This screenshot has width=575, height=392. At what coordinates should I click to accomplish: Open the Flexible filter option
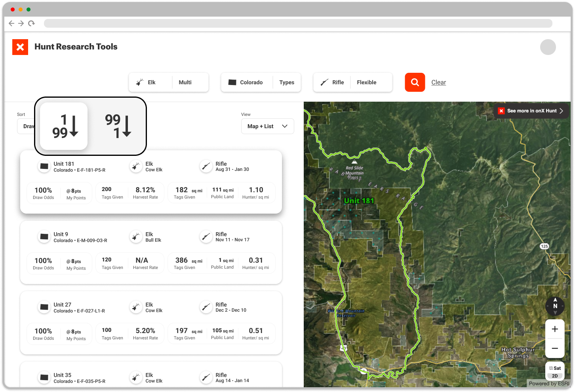371,82
